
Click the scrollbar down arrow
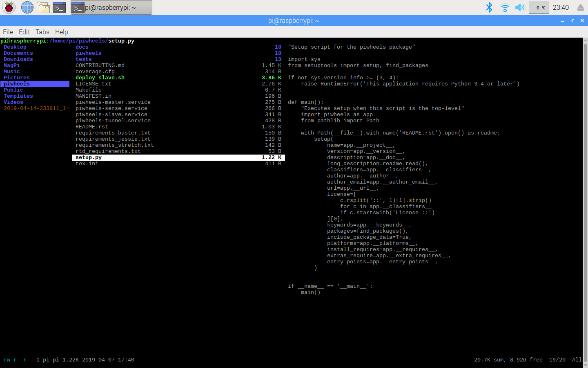click(585, 365)
